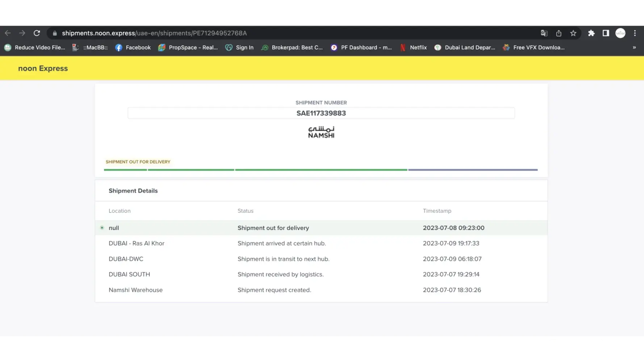This screenshot has height=362, width=644.
Task: Open the Dubai Land Department bookmark
Action: pos(465,47)
